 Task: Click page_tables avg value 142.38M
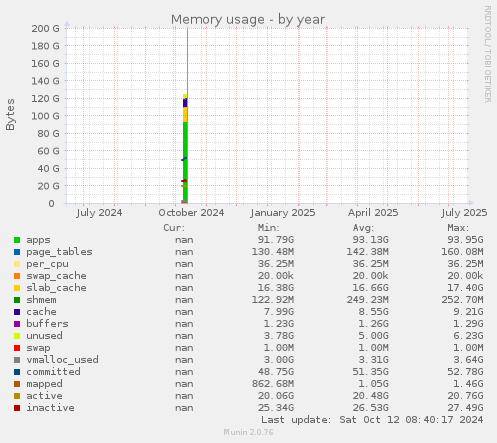coord(368,252)
